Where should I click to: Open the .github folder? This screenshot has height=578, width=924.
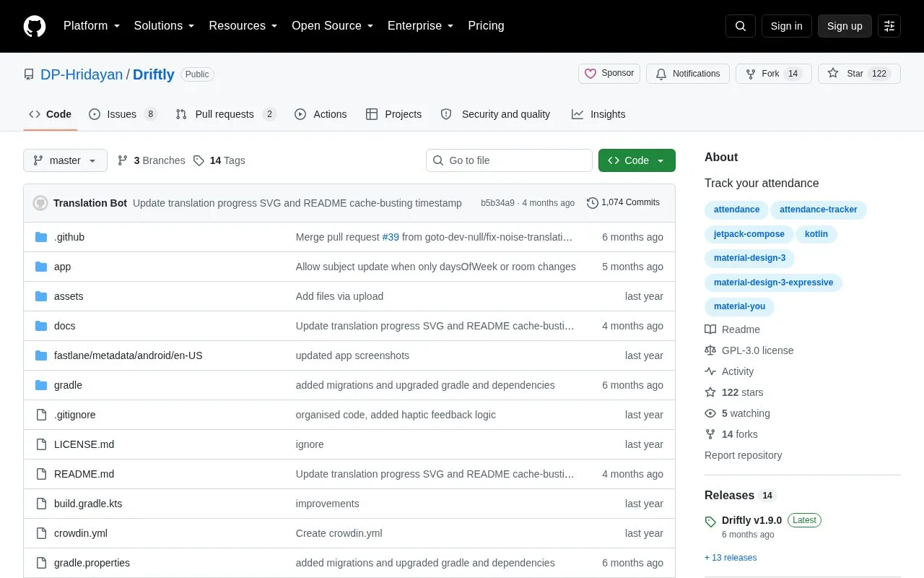[69, 237]
